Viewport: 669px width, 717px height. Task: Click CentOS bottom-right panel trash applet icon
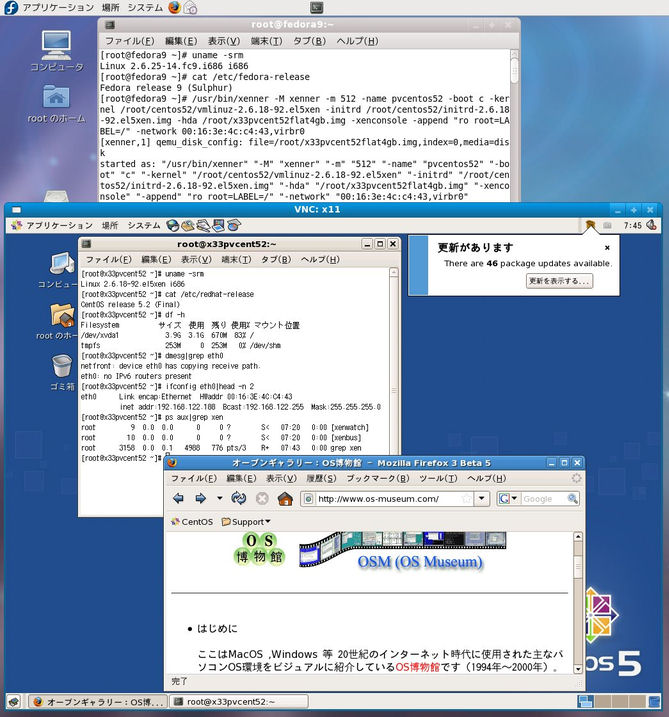tap(654, 701)
